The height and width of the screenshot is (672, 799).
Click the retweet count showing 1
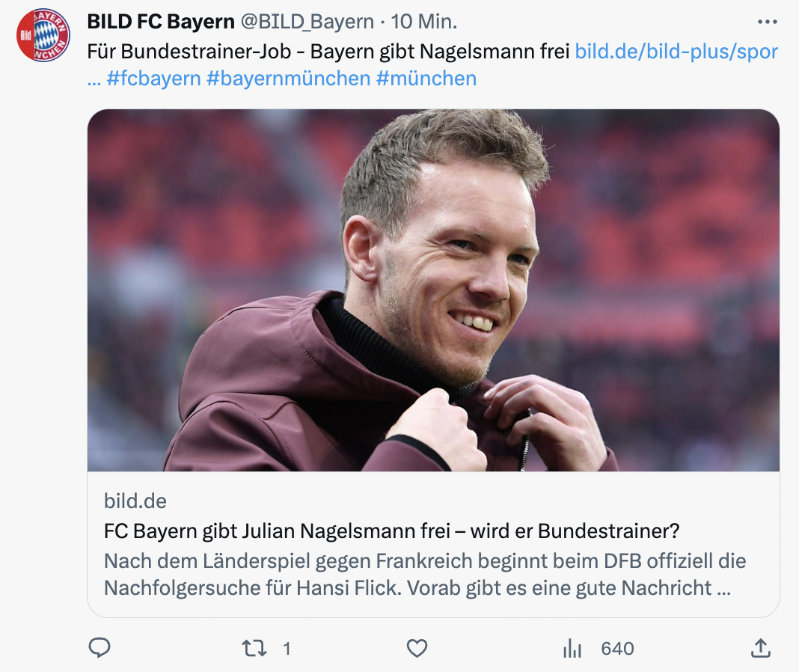coord(287,649)
